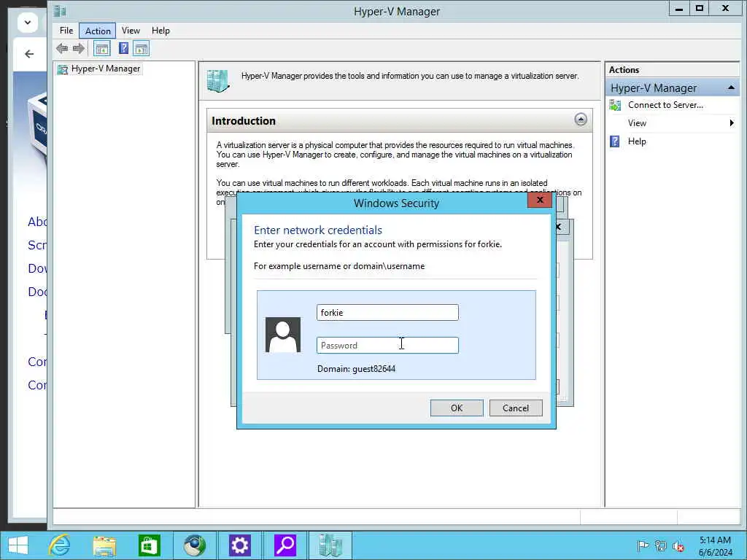
Task: Click Cancel in Windows Security dialog
Action: point(516,408)
